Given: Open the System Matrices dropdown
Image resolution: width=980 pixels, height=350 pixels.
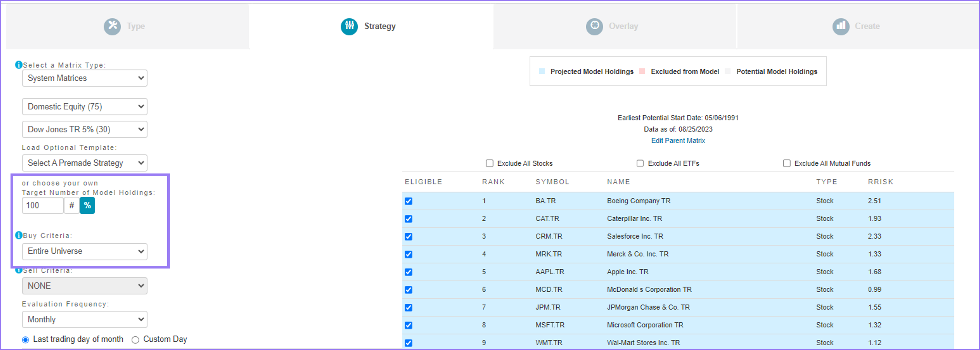Looking at the screenshot, I should pos(84,78).
